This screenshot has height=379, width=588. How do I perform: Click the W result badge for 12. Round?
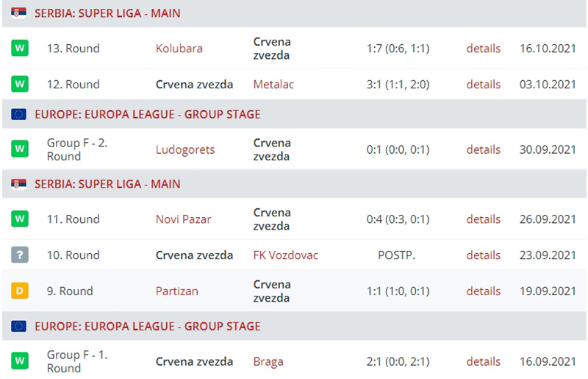(x=20, y=84)
